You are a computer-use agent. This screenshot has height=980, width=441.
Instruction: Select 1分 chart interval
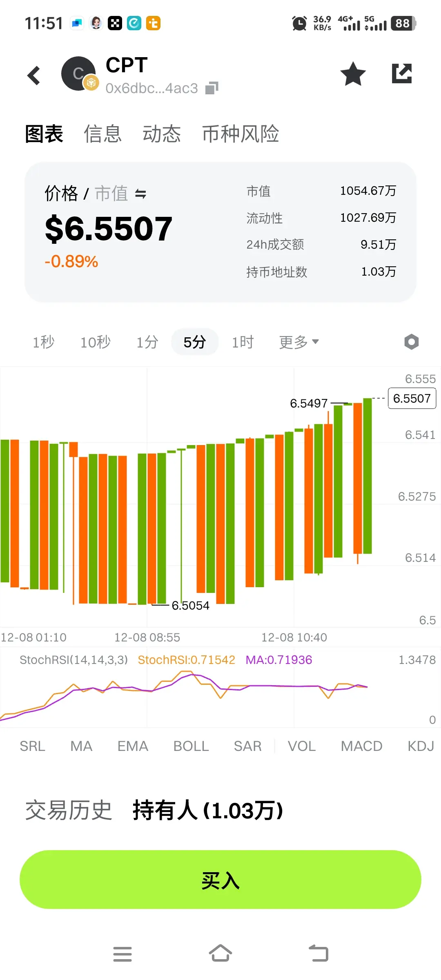coord(147,342)
